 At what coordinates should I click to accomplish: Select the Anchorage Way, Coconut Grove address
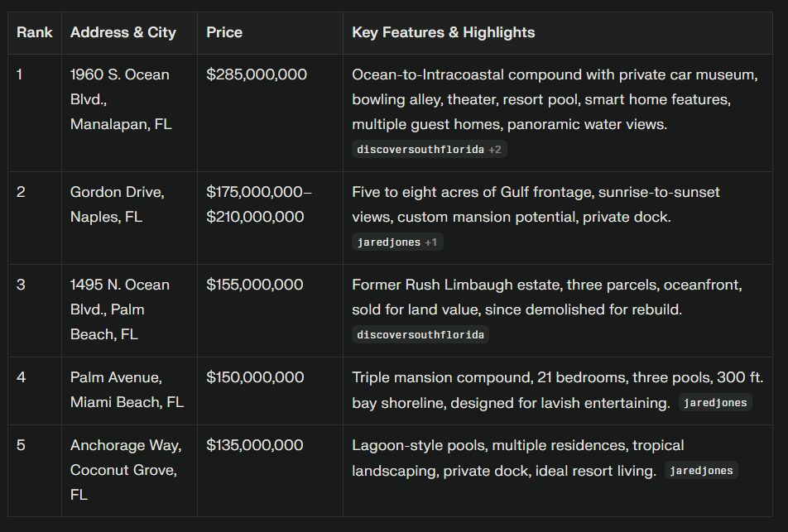pyautogui.click(x=126, y=470)
